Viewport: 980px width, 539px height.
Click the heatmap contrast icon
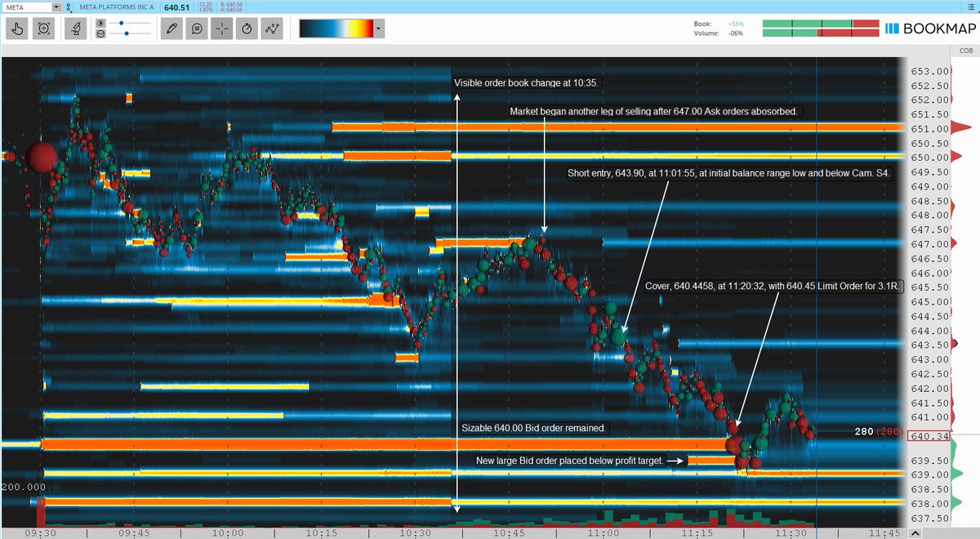100,24
